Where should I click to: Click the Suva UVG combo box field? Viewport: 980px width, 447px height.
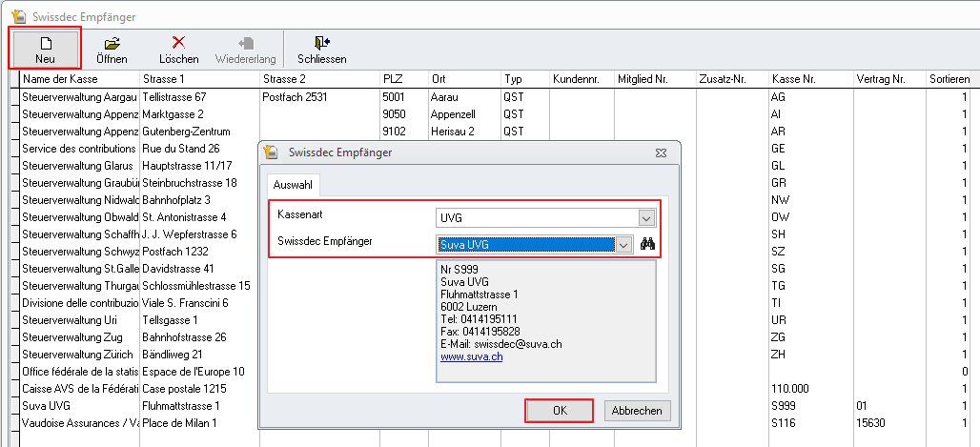coord(525,244)
